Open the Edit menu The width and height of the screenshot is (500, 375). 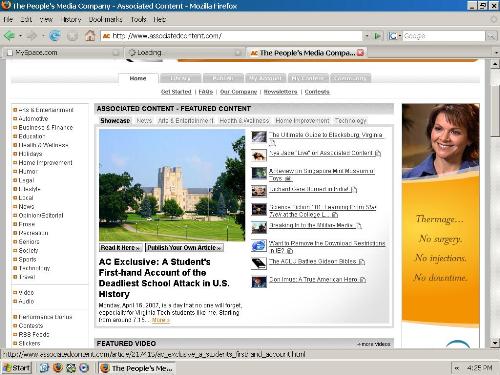coord(26,20)
